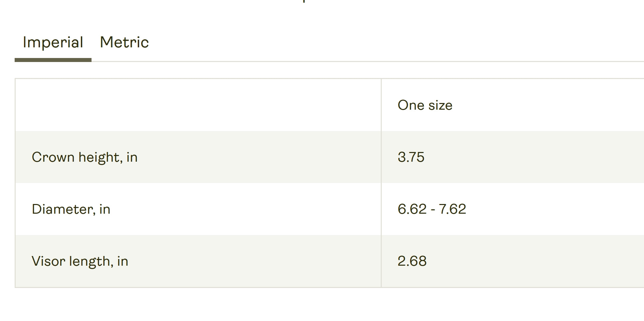Select the Imperial tab
The height and width of the screenshot is (321, 644).
[53, 42]
